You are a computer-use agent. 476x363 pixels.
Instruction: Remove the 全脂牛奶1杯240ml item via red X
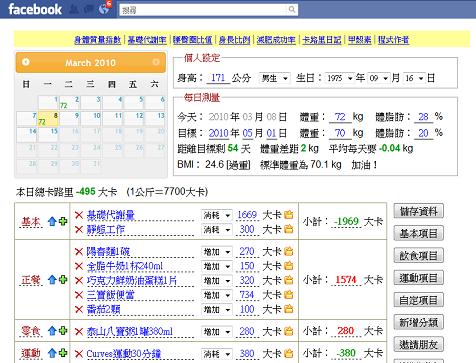pos(79,266)
